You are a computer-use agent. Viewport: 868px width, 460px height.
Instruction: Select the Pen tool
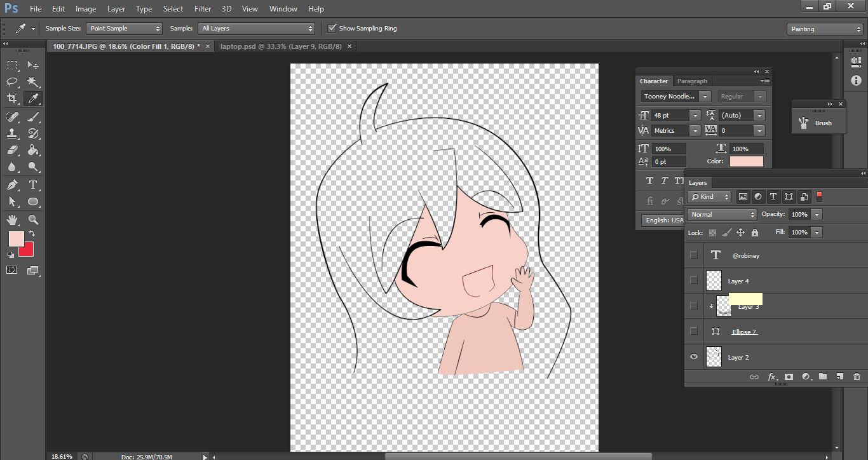pos(12,185)
